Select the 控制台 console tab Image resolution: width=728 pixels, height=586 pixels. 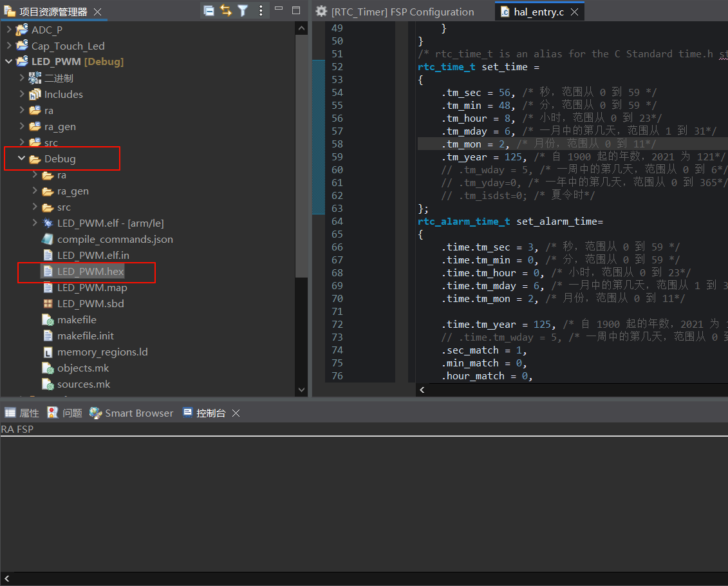click(x=204, y=413)
